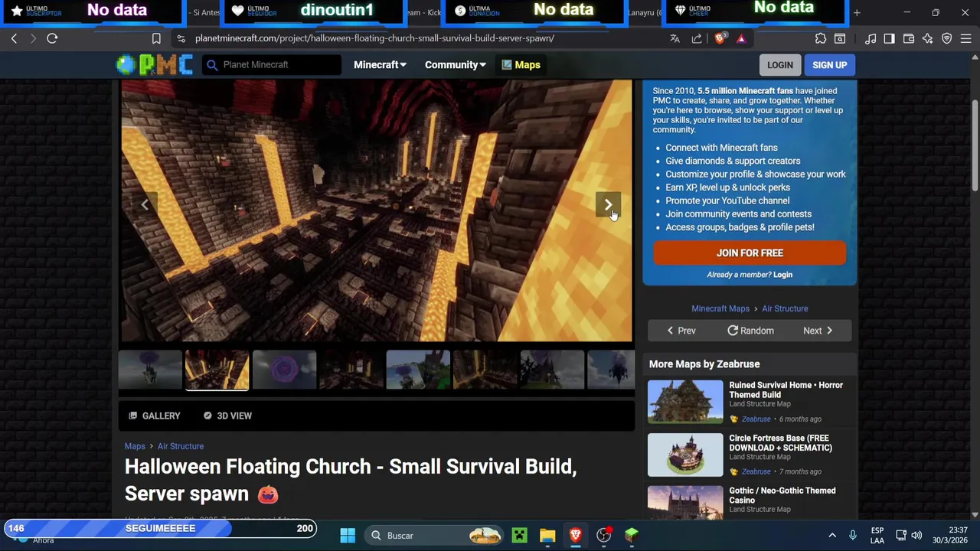Go to Next map
The width and height of the screenshot is (980, 551).
tap(818, 331)
